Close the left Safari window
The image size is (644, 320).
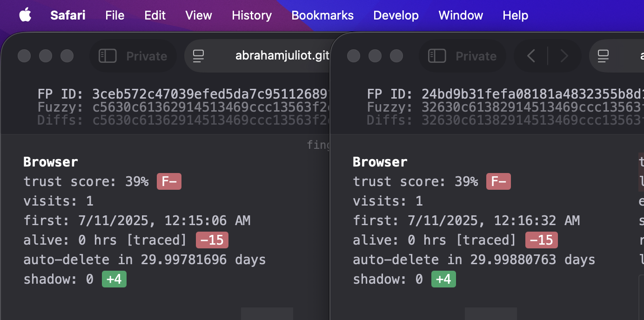pos(24,56)
